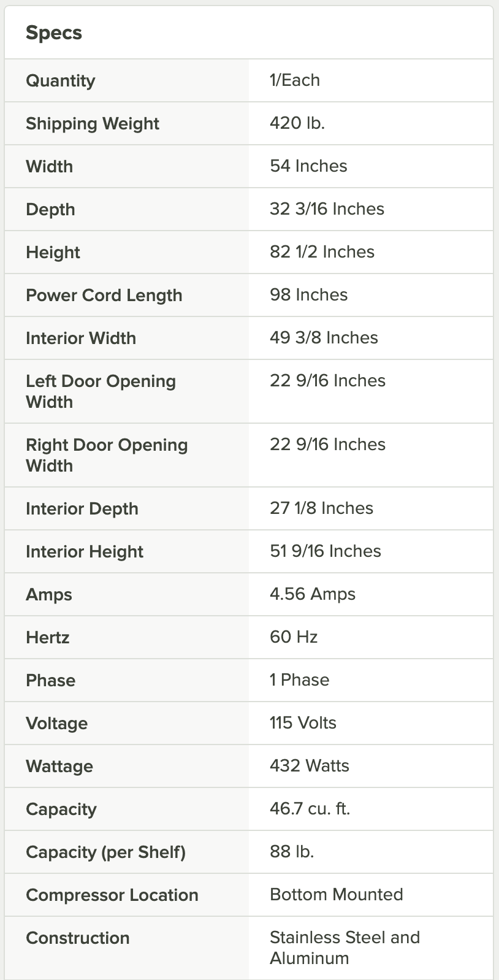Select the Wattage label

pos(59,767)
